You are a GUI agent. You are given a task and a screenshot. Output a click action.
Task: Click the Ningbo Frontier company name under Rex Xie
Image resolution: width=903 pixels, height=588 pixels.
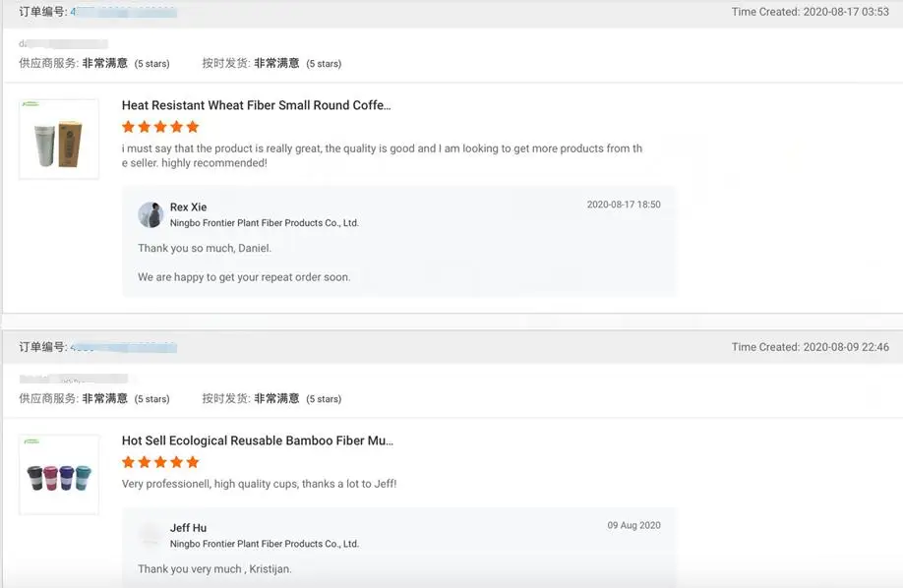[x=264, y=223]
